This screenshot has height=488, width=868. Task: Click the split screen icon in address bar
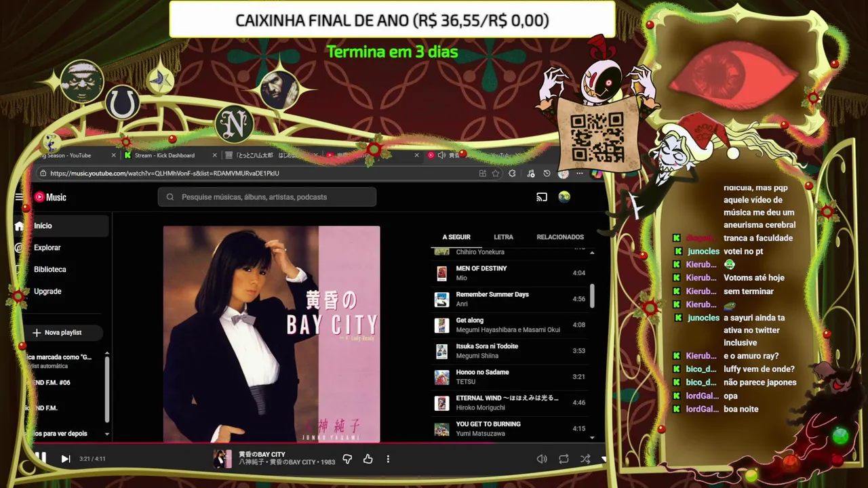tap(482, 174)
